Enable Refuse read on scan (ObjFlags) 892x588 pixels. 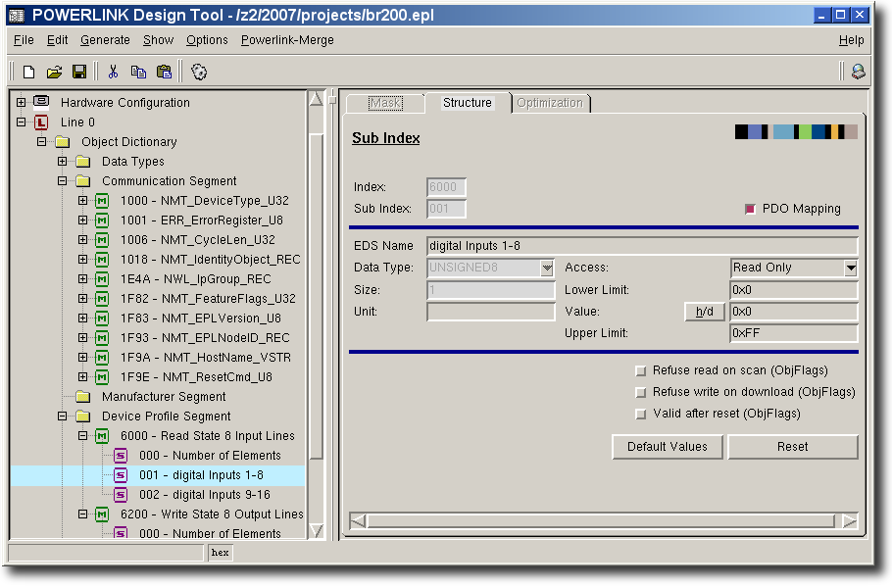click(641, 370)
